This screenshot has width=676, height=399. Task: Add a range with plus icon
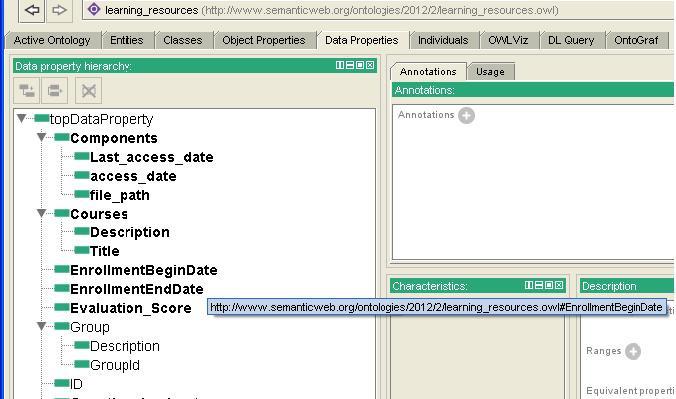pos(633,351)
